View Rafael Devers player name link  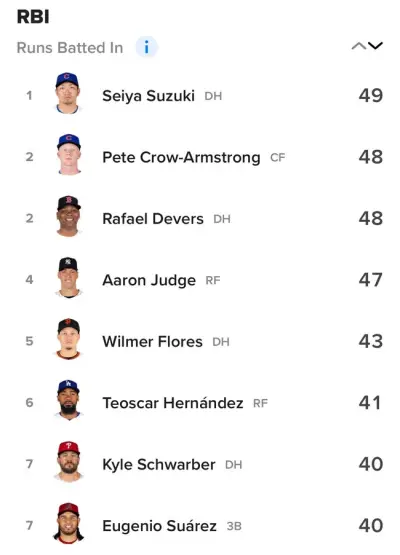[153, 219]
